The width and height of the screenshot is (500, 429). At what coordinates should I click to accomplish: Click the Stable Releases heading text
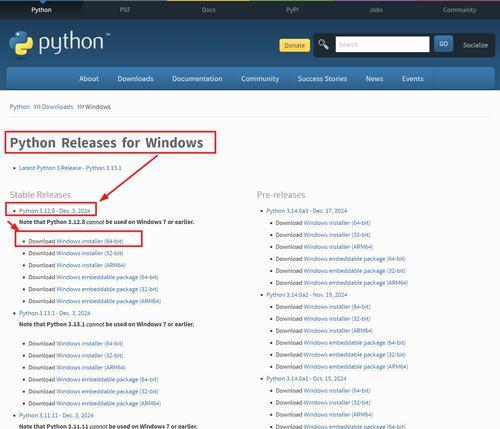point(40,195)
